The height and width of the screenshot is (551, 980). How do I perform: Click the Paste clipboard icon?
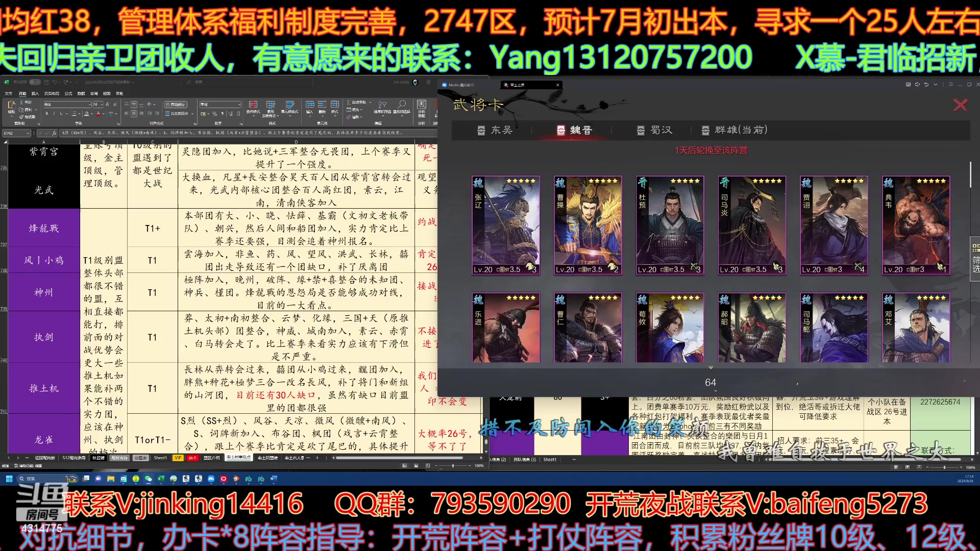(12, 105)
